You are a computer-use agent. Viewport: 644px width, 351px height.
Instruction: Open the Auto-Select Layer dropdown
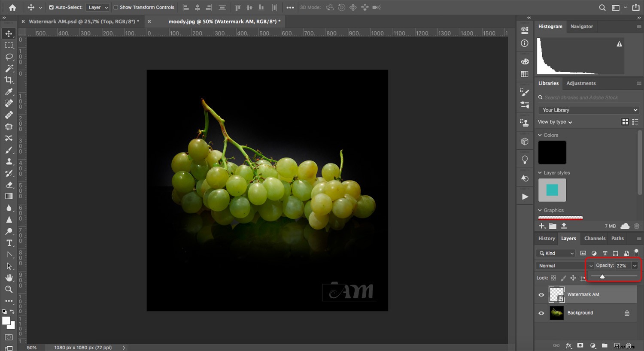tap(97, 7)
